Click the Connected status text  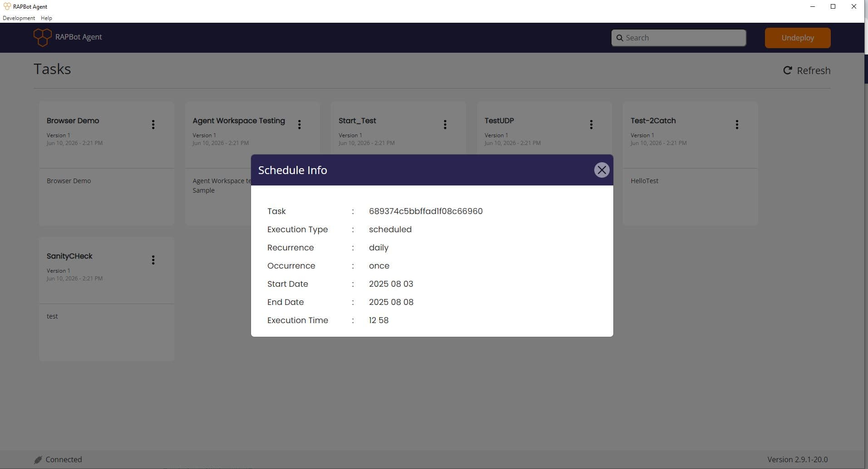[x=64, y=460]
